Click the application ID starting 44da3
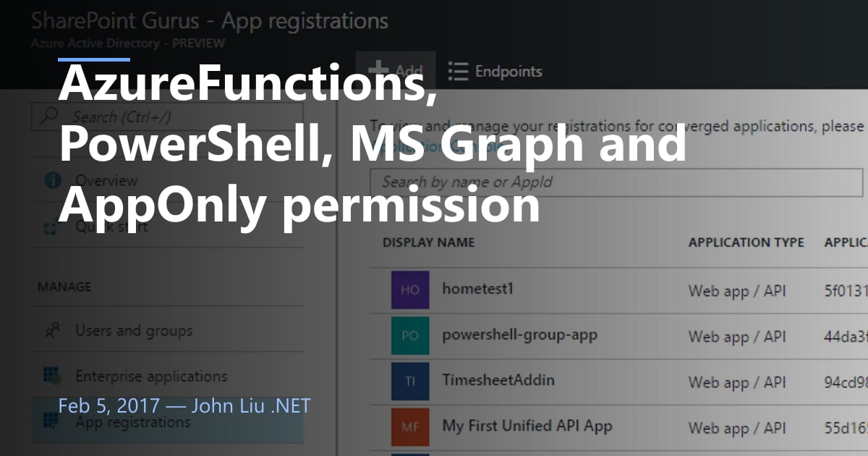The image size is (868, 456). click(846, 337)
